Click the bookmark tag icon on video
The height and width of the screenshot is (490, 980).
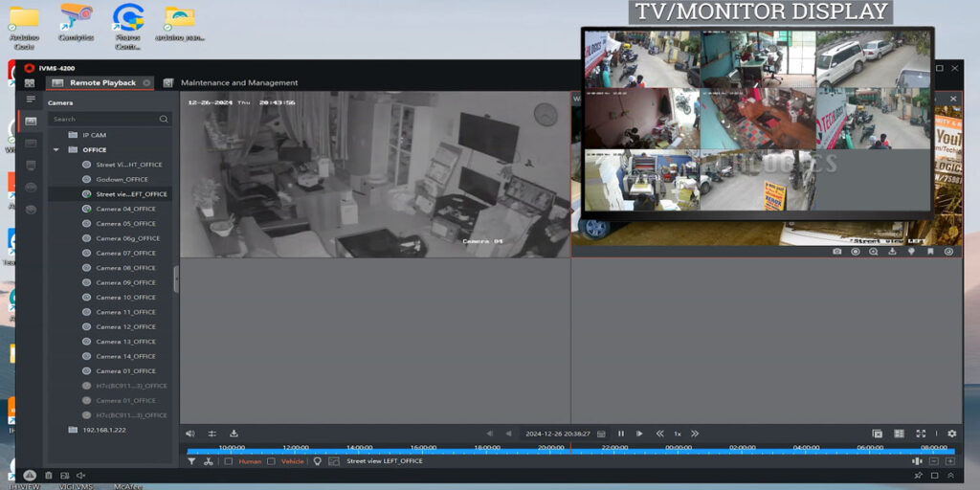pos(930,252)
